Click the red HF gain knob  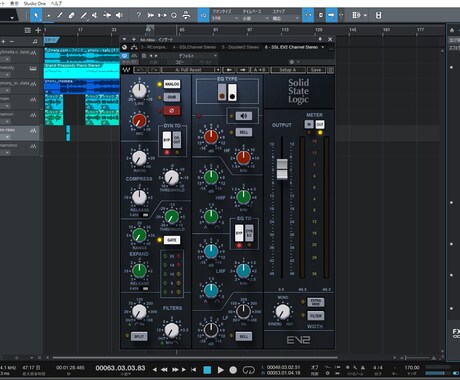click(211, 137)
